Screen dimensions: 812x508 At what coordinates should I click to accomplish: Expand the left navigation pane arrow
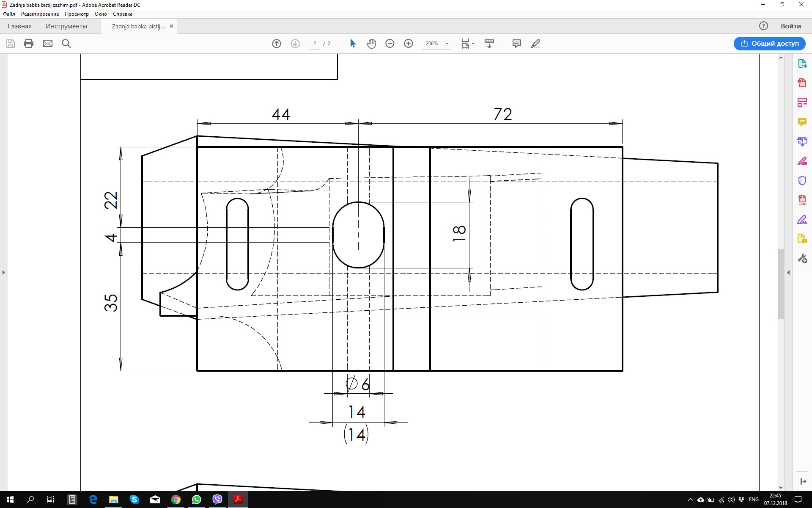pyautogui.click(x=4, y=272)
